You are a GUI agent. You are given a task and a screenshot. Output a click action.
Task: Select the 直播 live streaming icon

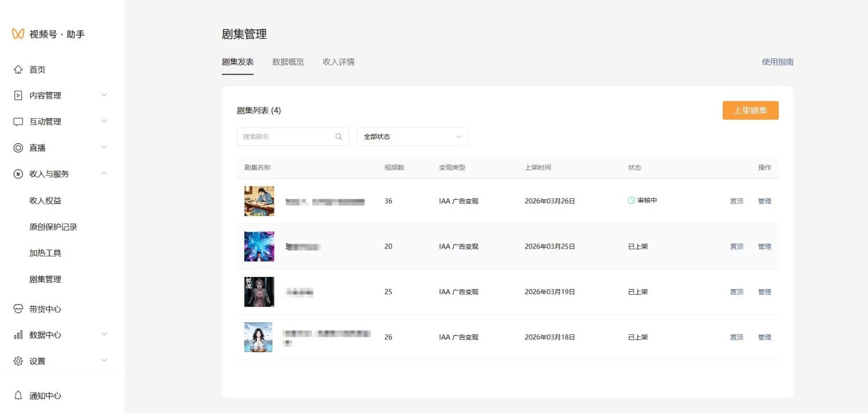(x=20, y=147)
